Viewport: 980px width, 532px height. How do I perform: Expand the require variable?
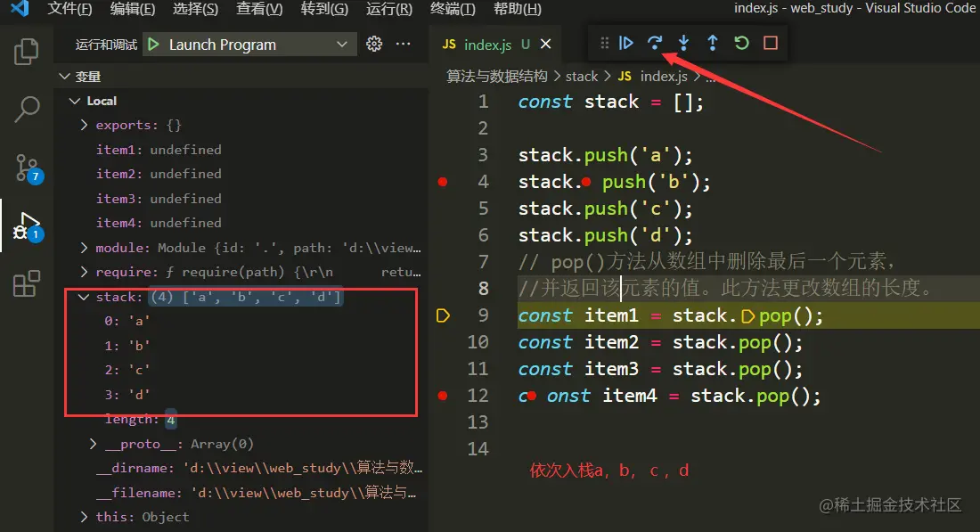(x=85, y=272)
